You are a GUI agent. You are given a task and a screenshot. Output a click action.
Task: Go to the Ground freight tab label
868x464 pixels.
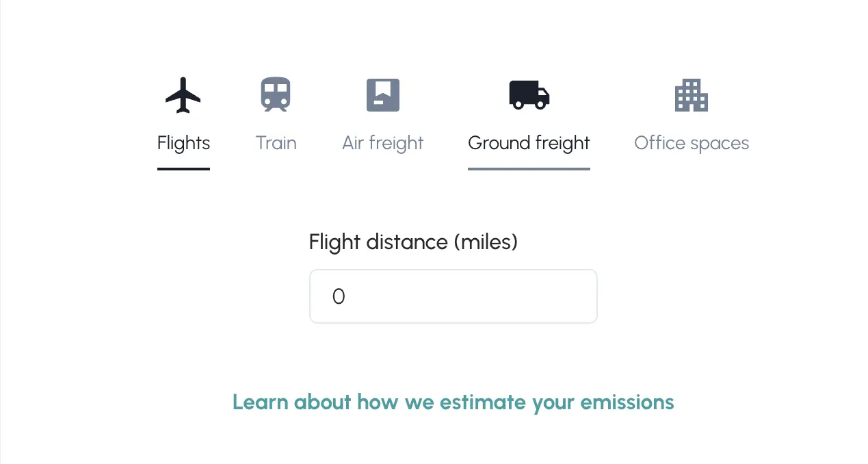(529, 143)
